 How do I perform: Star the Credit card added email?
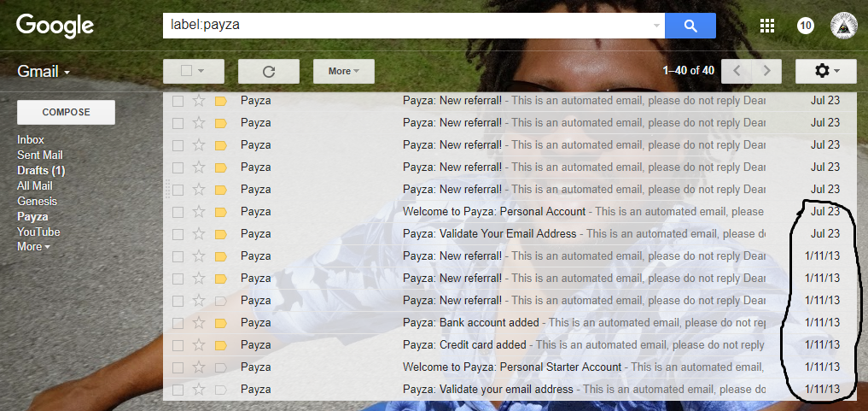pos(199,344)
